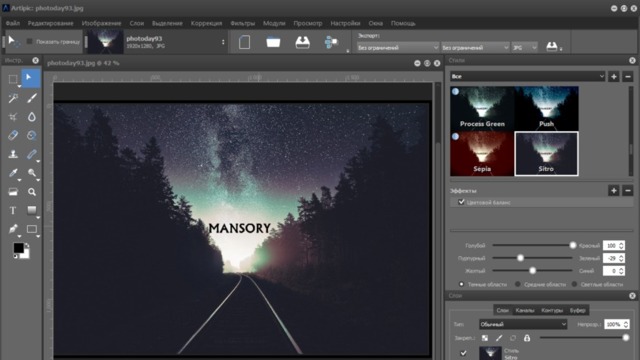Toggle visibility of Sitro style layer
Image resolution: width=640 pixels, height=360 pixels.
point(463,353)
